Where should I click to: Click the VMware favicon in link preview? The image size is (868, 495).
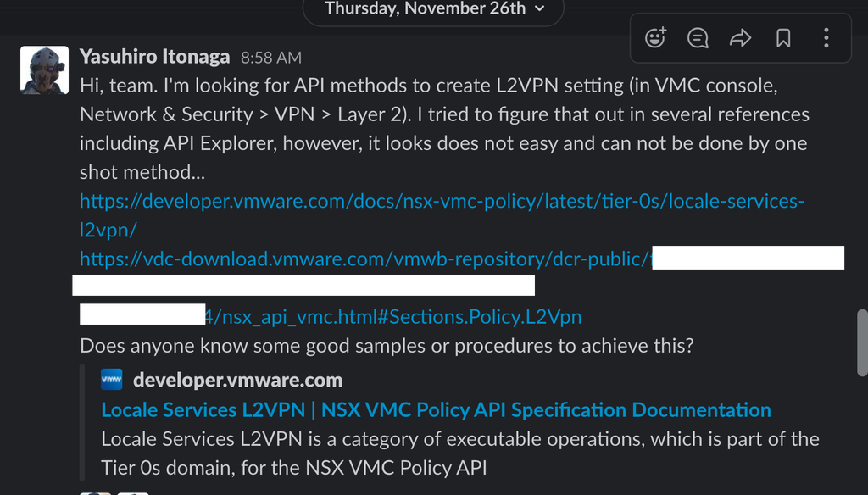[112, 380]
